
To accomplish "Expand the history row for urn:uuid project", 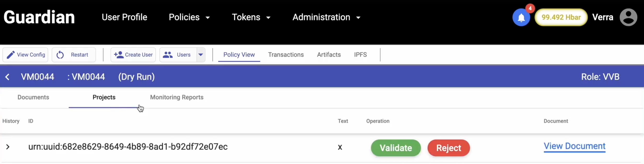I will pyautogui.click(x=8, y=147).
